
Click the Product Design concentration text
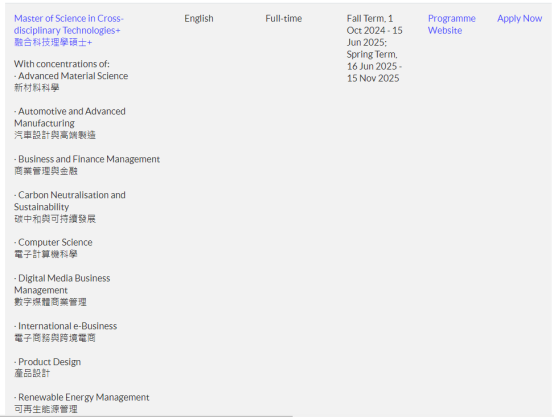coord(48,362)
